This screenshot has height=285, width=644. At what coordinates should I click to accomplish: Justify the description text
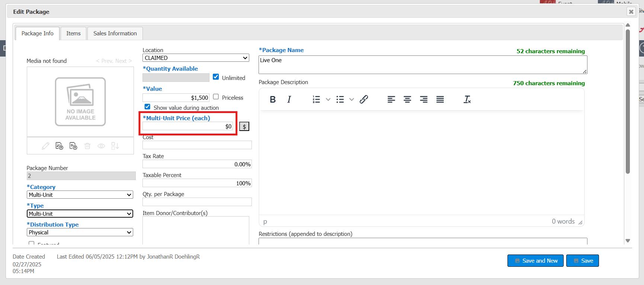(x=440, y=99)
